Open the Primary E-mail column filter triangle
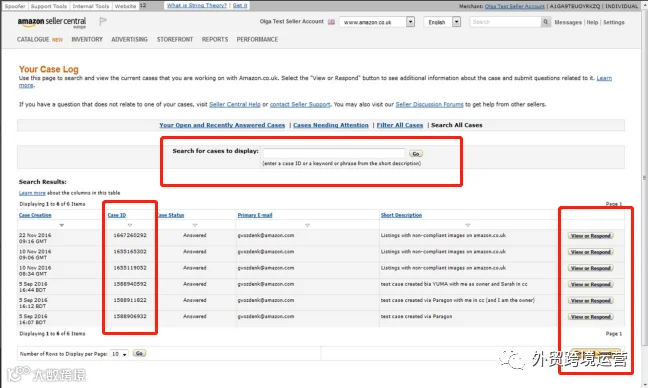648x388 pixels. tap(307, 225)
